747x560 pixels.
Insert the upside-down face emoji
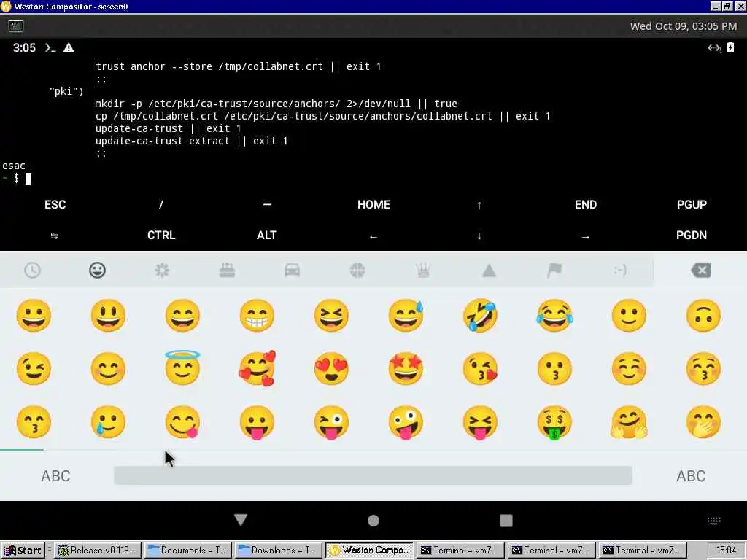[704, 315]
